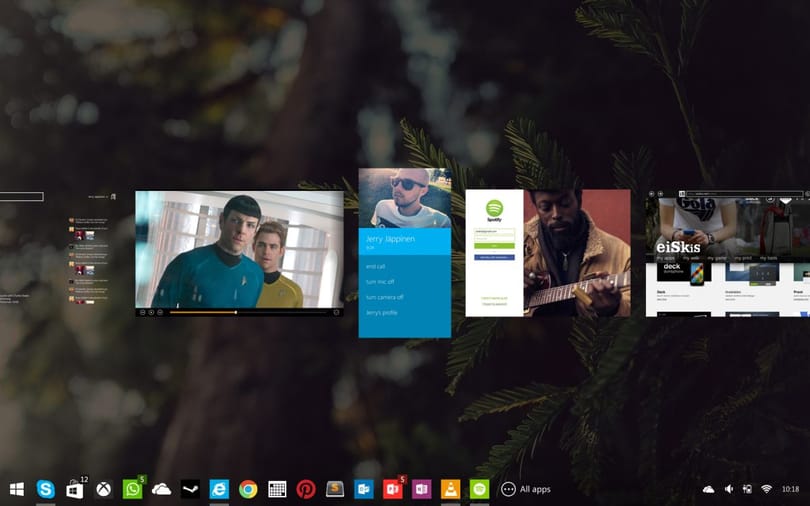Click the search box in leftmost window
This screenshot has height=506, width=810.
(21, 196)
